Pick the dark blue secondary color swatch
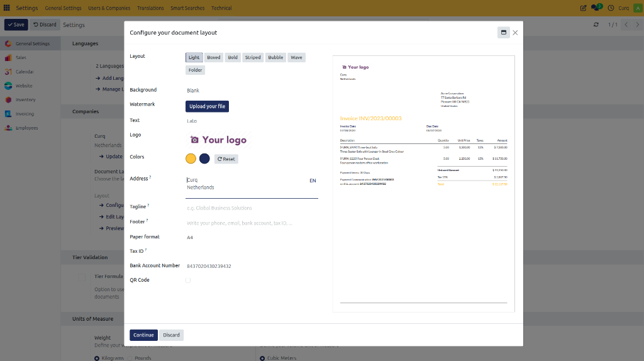This screenshot has width=644, height=361. coord(204,158)
